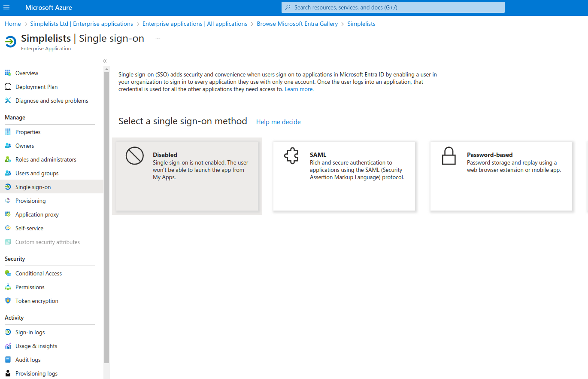Collapse the sidebar with double chevron
Screen dimensions: 588x379
[105, 61]
